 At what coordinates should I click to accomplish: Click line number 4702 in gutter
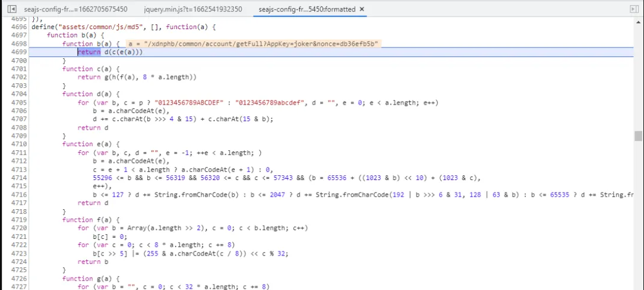tap(19, 77)
